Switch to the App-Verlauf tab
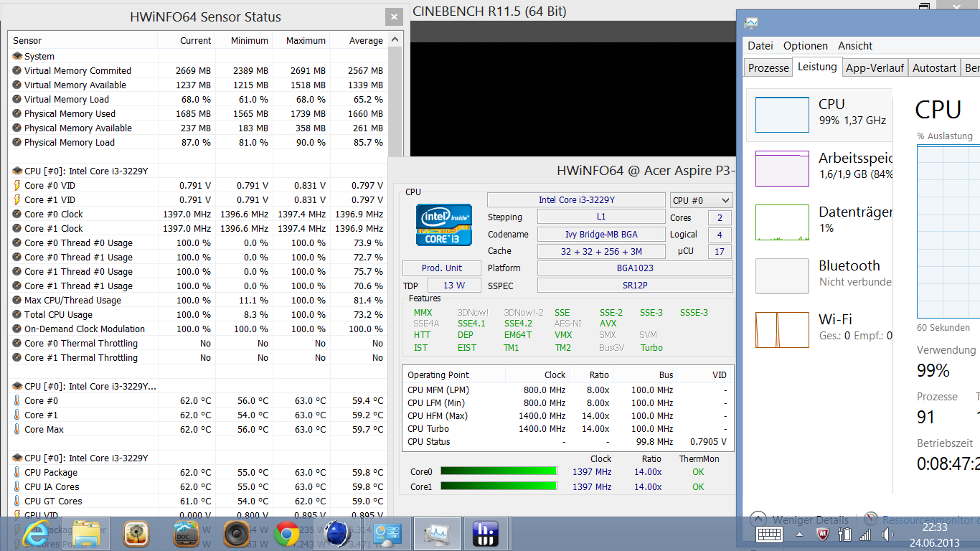Viewport: 980px width, 551px height. click(x=875, y=67)
